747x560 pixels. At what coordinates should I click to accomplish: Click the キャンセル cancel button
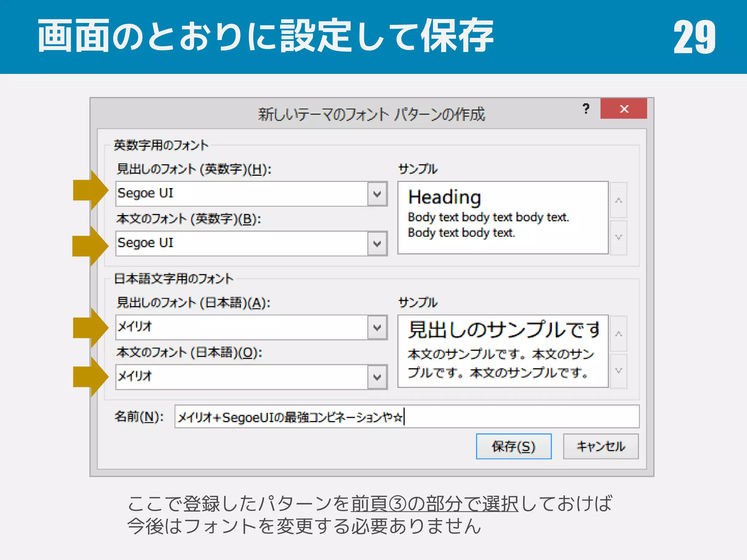[x=601, y=446]
